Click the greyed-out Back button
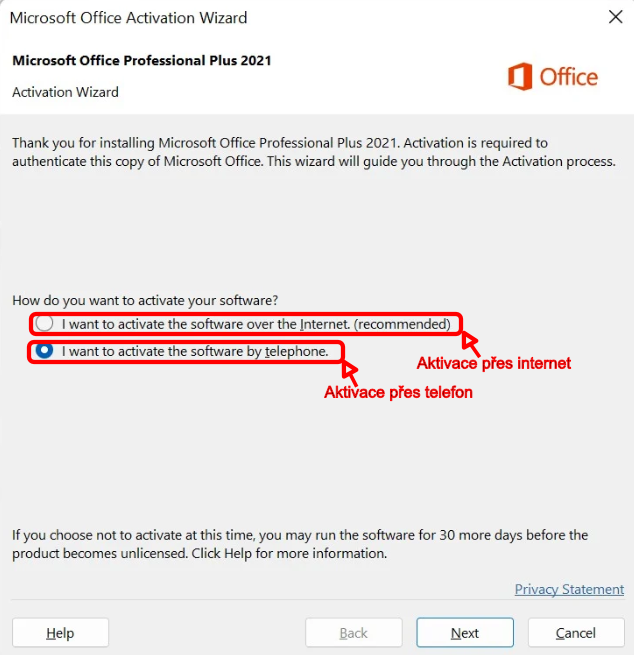This screenshot has width=634, height=655. [353, 633]
